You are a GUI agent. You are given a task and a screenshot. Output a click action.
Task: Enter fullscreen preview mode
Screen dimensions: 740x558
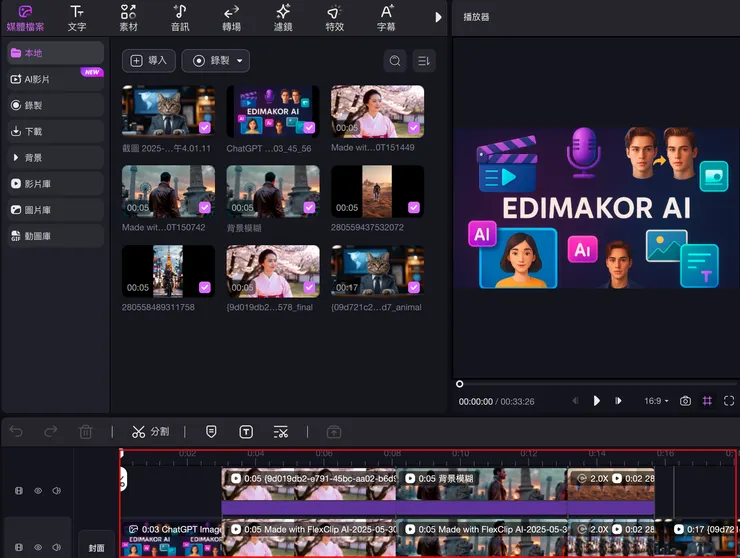(x=728, y=401)
